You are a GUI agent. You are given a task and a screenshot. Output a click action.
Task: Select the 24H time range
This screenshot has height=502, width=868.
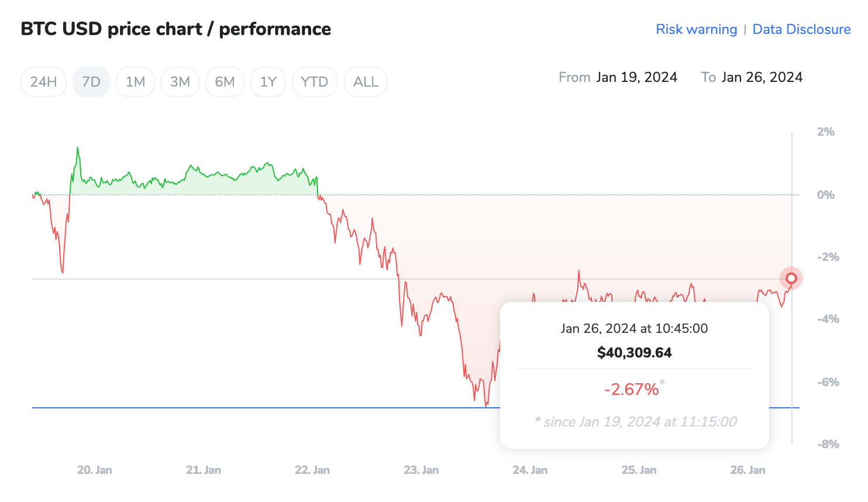tap(43, 82)
